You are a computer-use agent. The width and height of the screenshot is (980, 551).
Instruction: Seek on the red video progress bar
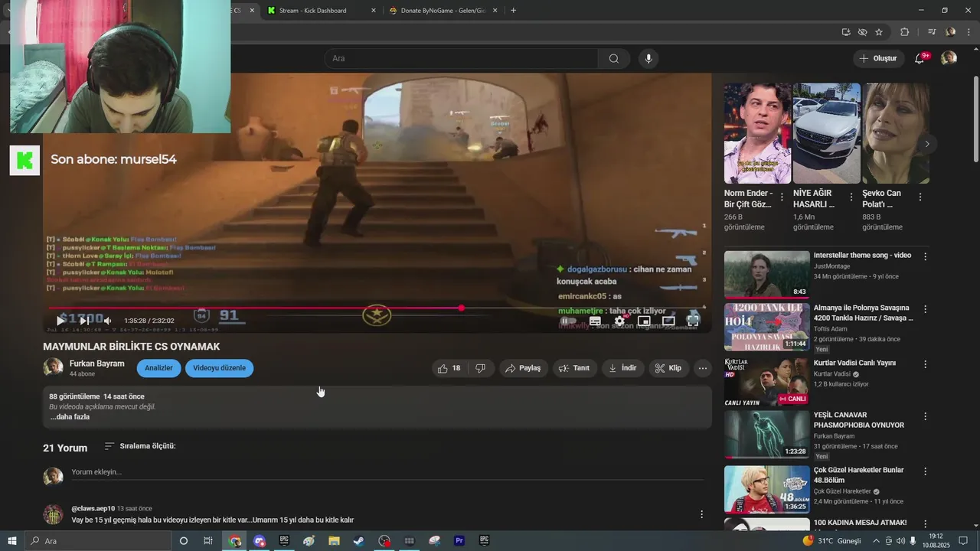pos(377,308)
